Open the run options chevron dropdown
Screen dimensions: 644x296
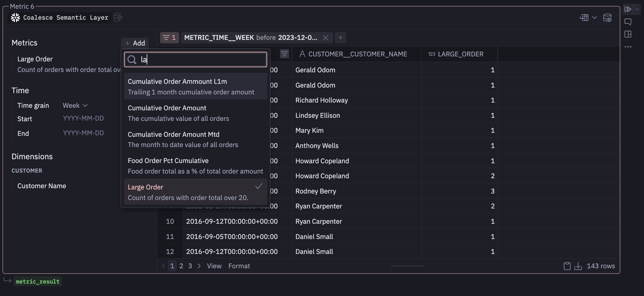pyautogui.click(x=637, y=9)
